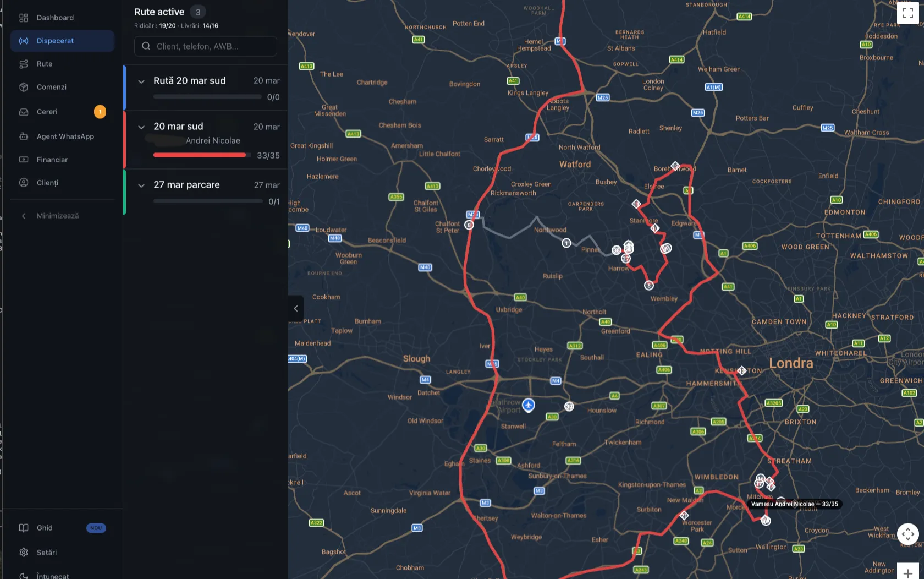Viewport: 924px width, 579px height.
Task: Expand the 27 mar parcare route
Action: 141,185
